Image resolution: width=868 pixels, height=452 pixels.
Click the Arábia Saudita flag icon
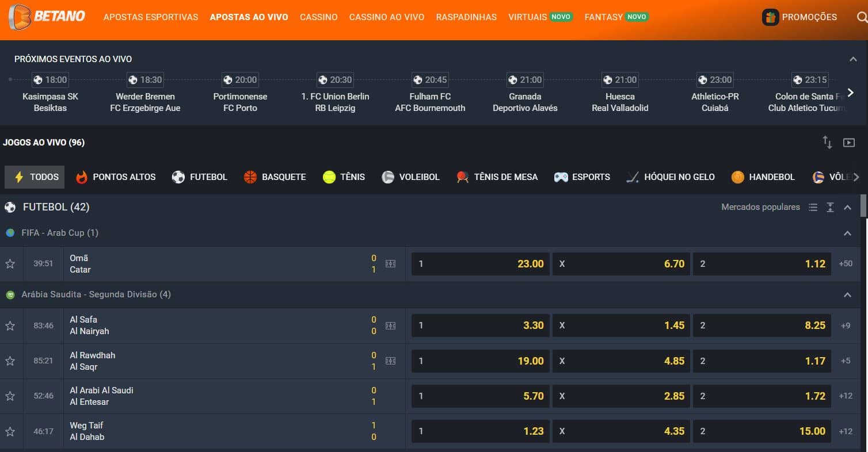(x=10, y=294)
